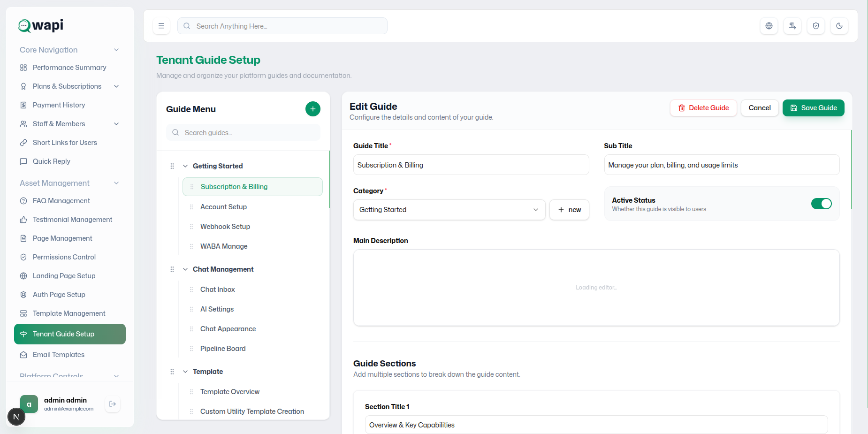Expand the Platform Controls section
The width and height of the screenshot is (868, 434).
(x=116, y=376)
